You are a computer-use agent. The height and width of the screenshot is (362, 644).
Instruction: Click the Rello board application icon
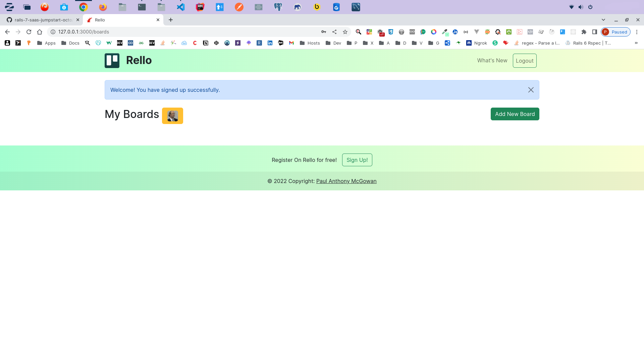point(112,61)
